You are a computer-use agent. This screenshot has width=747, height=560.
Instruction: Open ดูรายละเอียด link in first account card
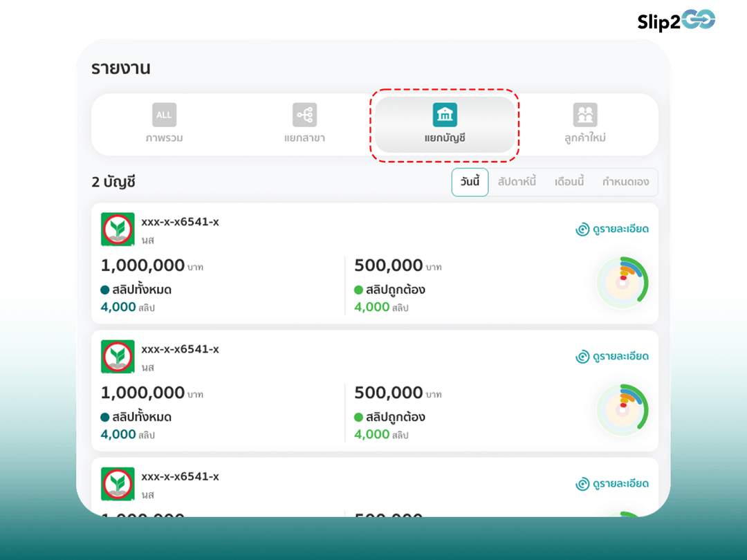pos(612,229)
